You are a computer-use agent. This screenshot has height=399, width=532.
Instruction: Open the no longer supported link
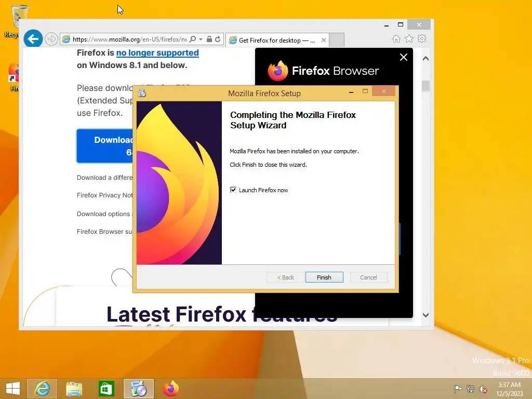coord(157,52)
